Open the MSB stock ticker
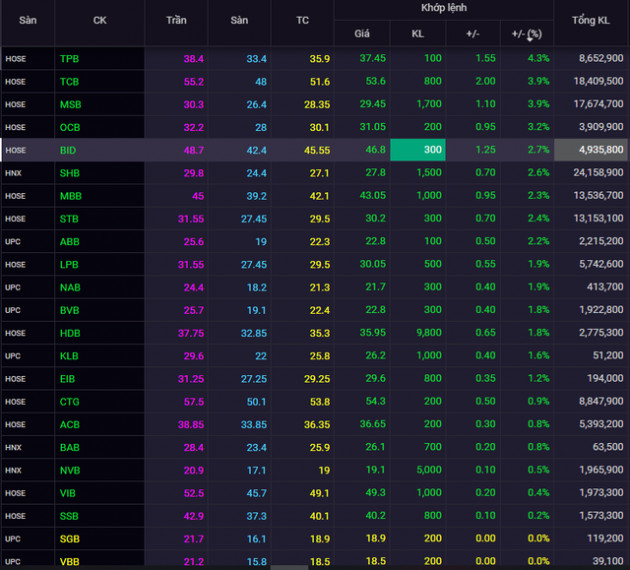Image resolution: width=630 pixels, height=570 pixels. [71, 104]
